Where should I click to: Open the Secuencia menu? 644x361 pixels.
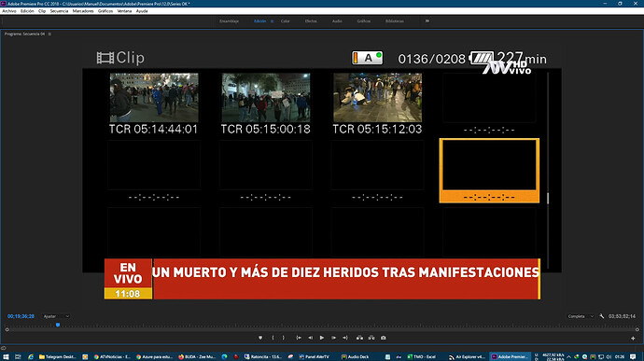59,11
